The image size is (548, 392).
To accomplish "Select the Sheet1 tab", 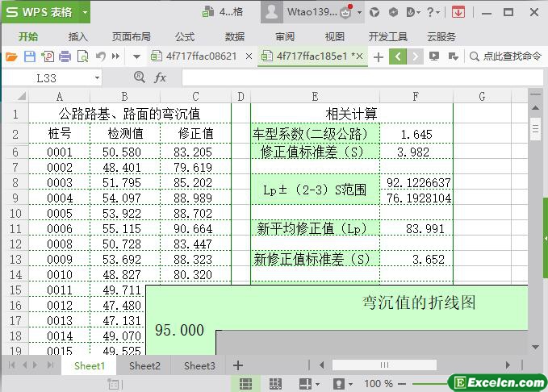I will click(x=90, y=366).
